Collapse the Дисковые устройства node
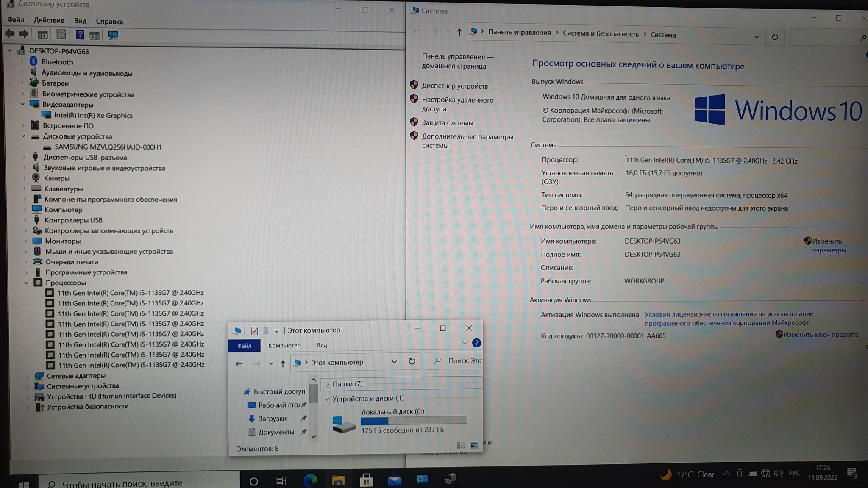 tap(23, 136)
